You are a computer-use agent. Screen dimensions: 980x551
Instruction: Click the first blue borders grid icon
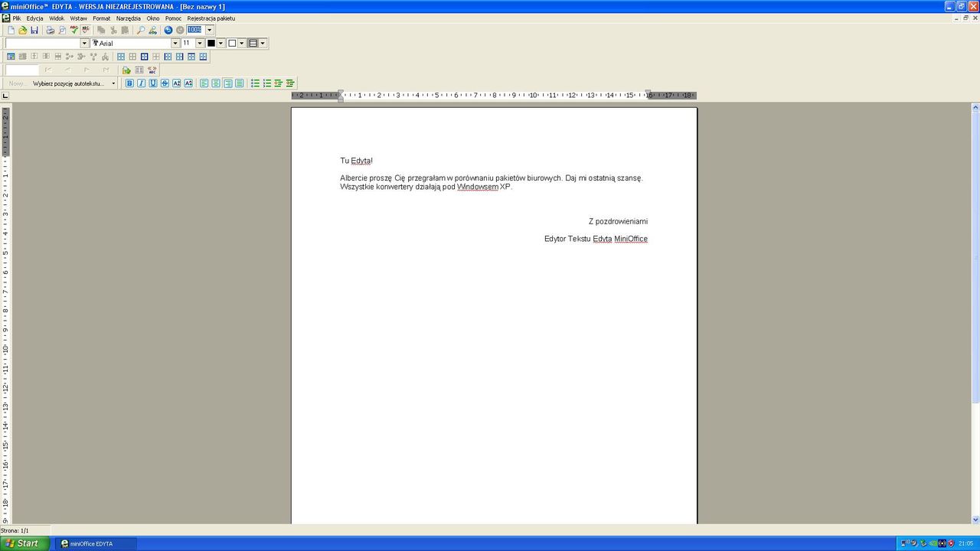point(121,57)
